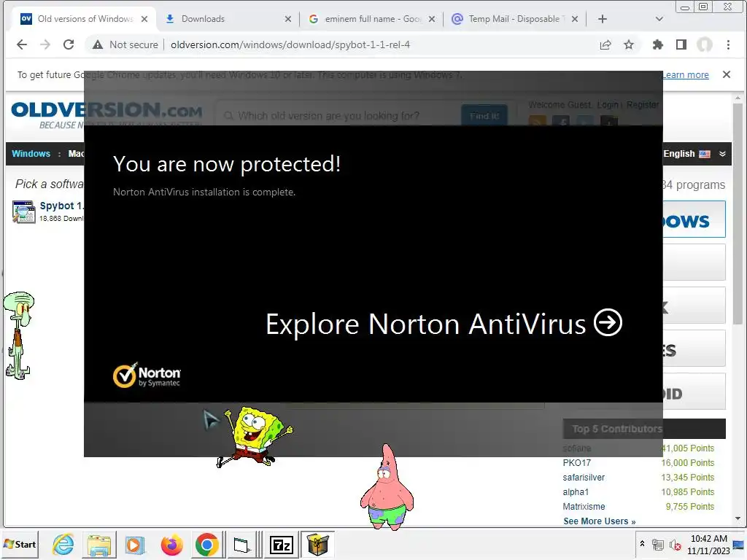Viewport: 747px width, 560px height.
Task: Click the network tray icon
Action: pyautogui.click(x=658, y=545)
